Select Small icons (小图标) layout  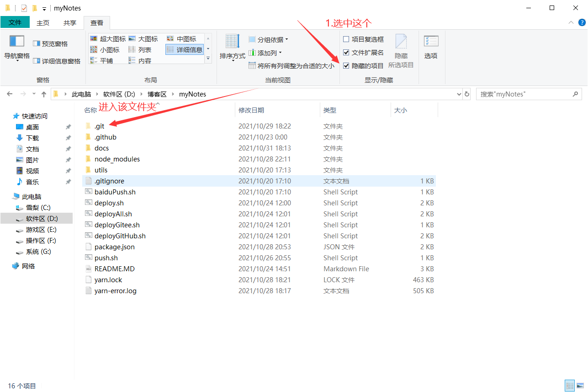pos(105,50)
